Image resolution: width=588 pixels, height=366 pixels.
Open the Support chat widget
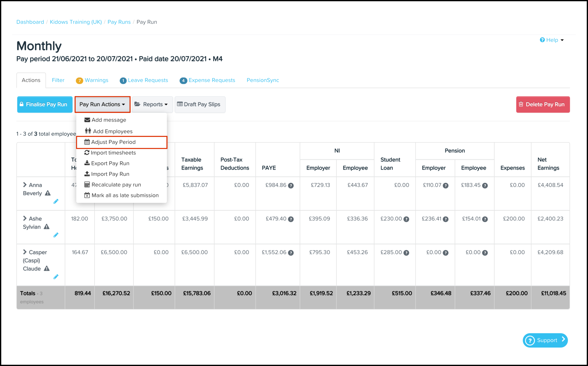tap(545, 340)
